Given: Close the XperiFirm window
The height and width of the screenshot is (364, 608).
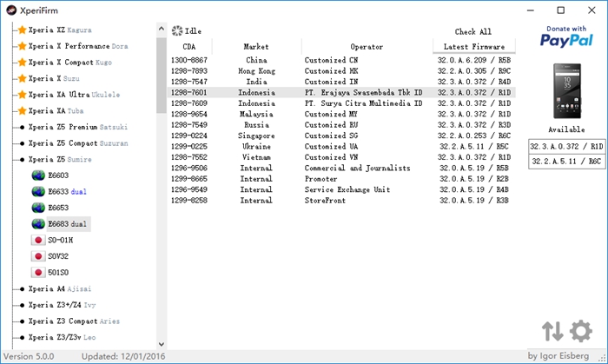Looking at the screenshot, I should 591,10.
